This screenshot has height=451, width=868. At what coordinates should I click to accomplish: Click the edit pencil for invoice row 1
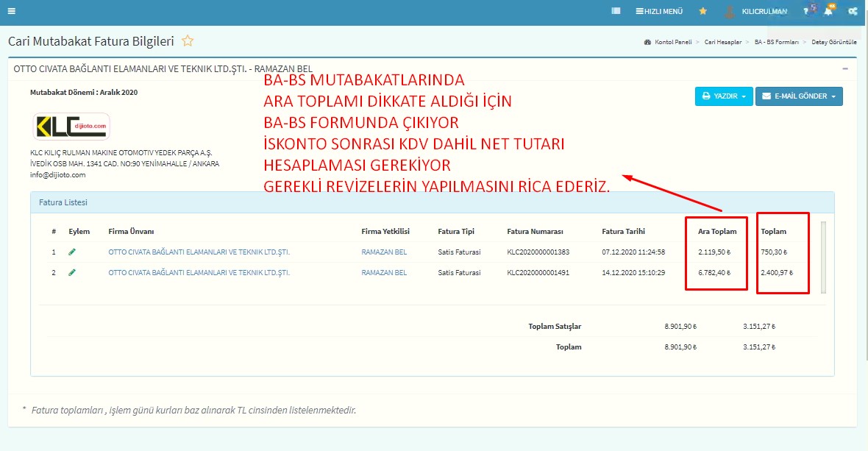(x=72, y=252)
